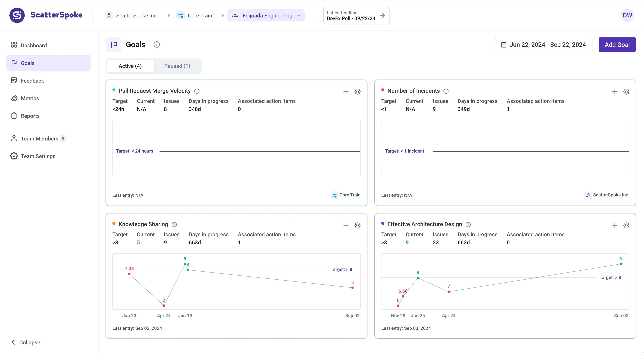Viewport: 644px width, 353px height.
Task: Go to Team Members in sidebar
Action: [39, 139]
